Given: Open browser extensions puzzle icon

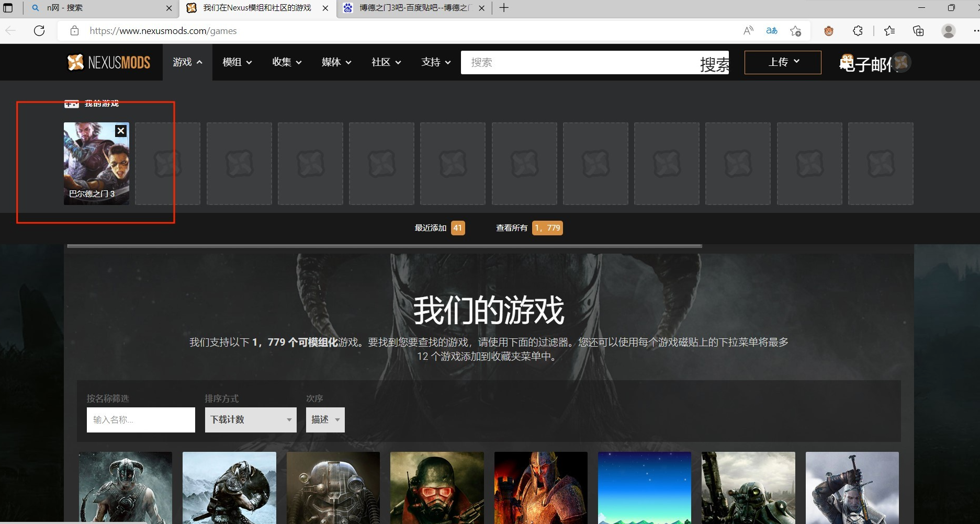Looking at the screenshot, I should 858,31.
